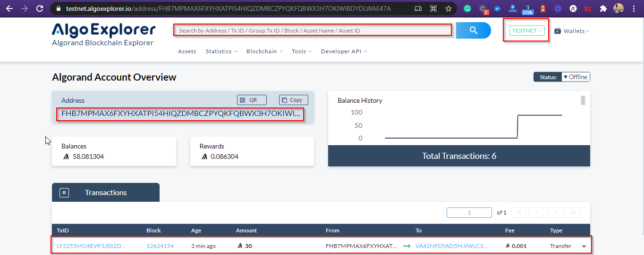Copy the address with Copy button
Viewport: 644px width, 255px height.
click(x=294, y=100)
